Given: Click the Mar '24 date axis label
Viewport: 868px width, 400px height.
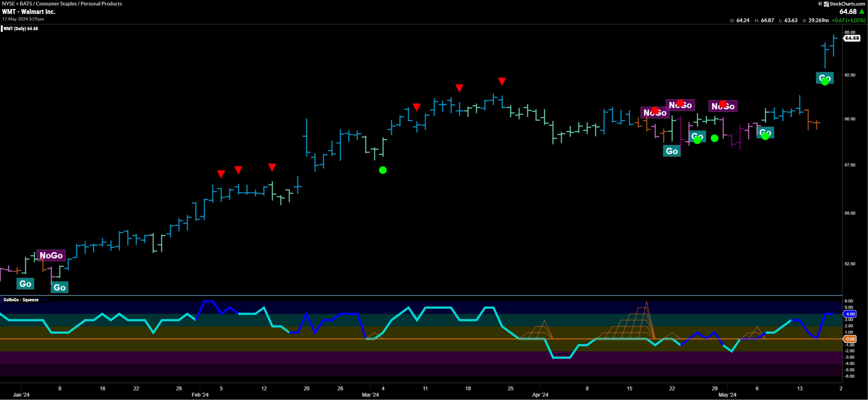Looking at the screenshot, I should pos(370,395).
